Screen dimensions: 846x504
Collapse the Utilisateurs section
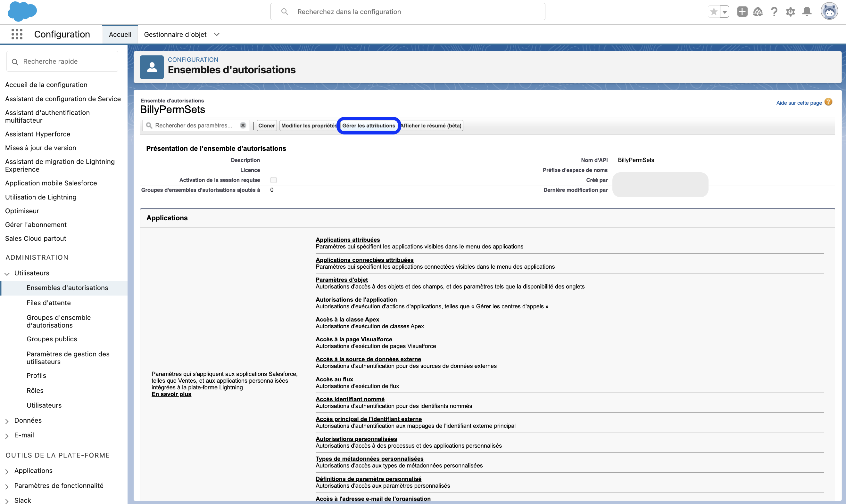[7, 274]
